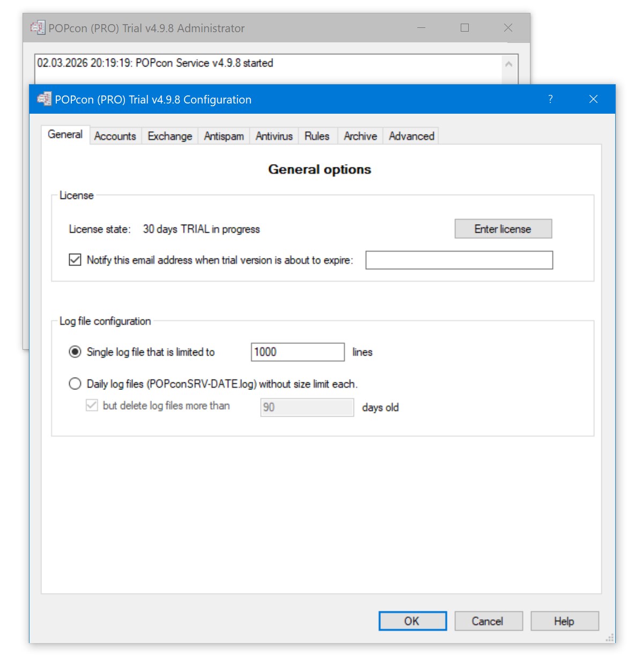The image size is (627, 672).
Task: Confirm settings with the OK button
Action: click(412, 621)
